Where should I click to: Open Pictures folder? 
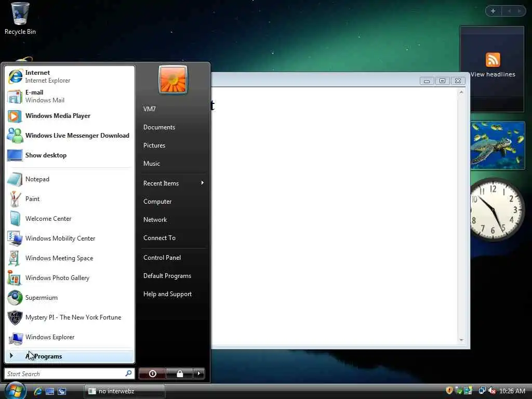pyautogui.click(x=174, y=145)
